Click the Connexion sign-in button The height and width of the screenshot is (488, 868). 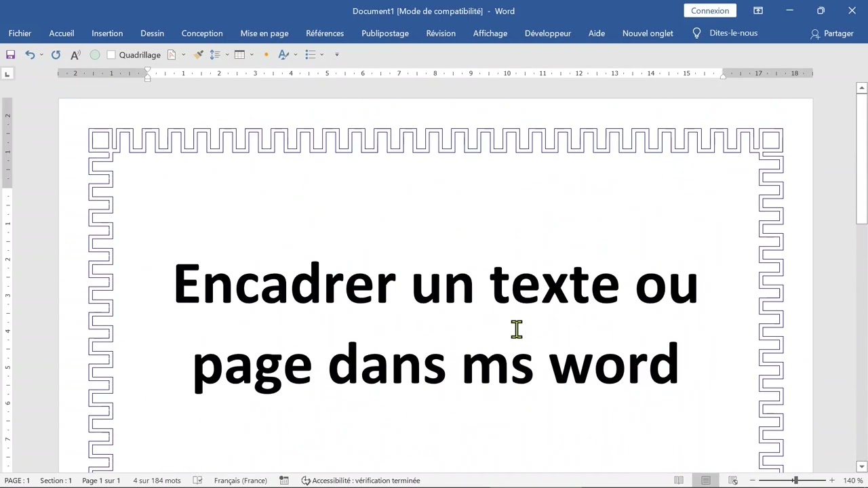pos(710,11)
